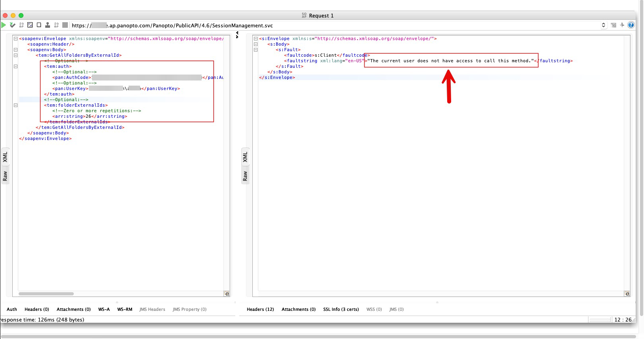This screenshot has width=644, height=339.
Task: Open the Auth tab
Action: point(12,309)
